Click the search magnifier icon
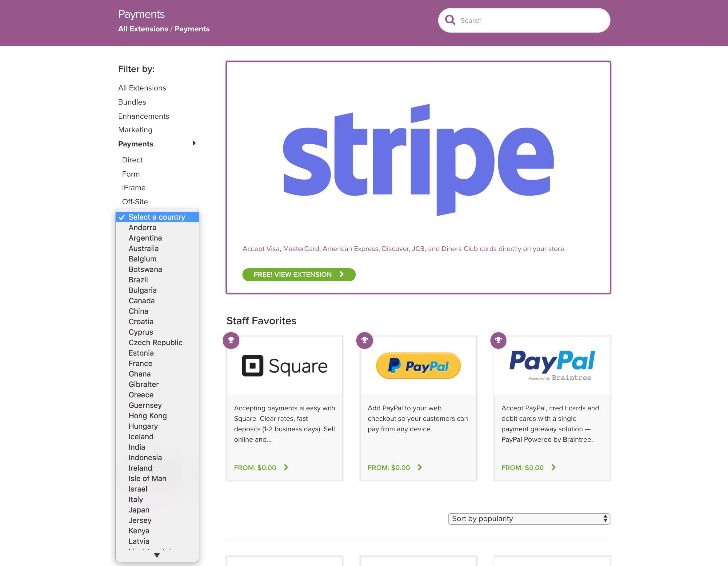728x566 pixels. tap(450, 21)
